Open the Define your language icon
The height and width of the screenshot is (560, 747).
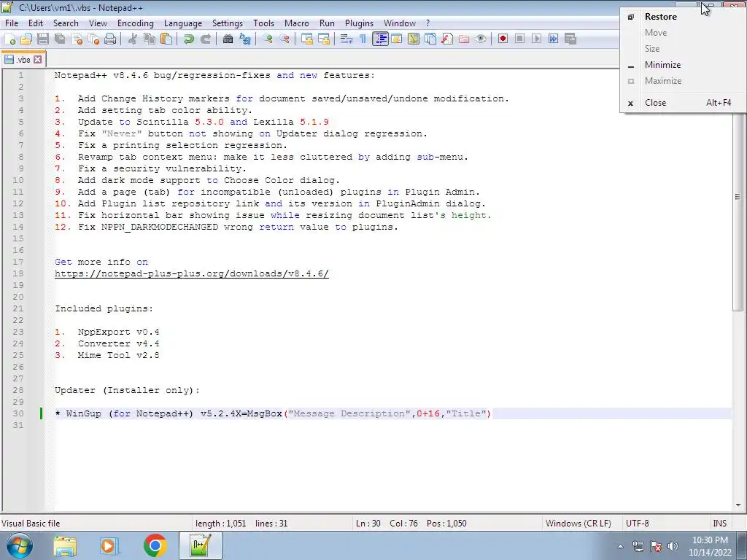[x=397, y=39]
